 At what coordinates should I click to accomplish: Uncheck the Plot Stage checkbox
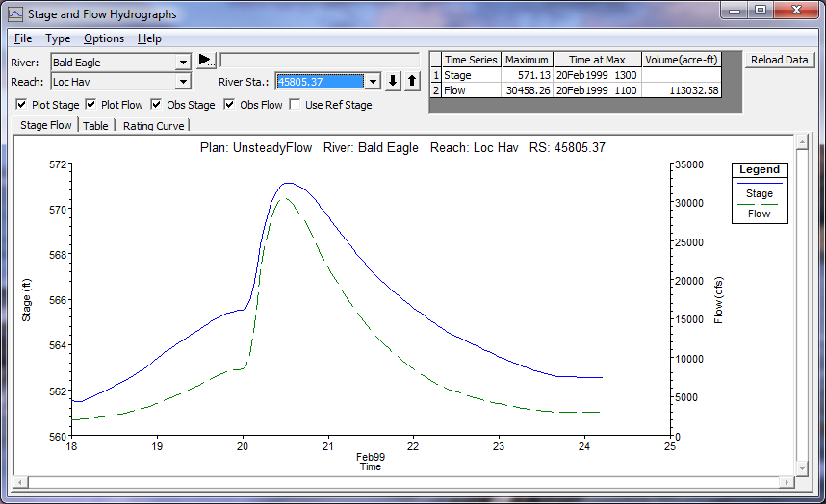coord(22,105)
